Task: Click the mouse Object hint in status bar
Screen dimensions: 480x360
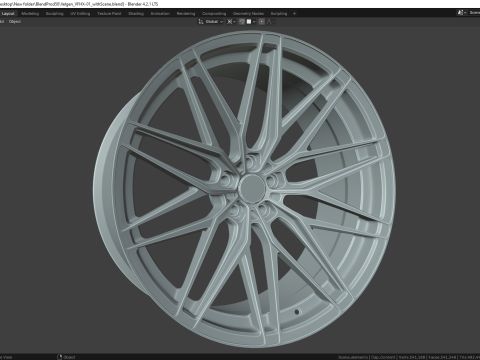Action: point(66,357)
